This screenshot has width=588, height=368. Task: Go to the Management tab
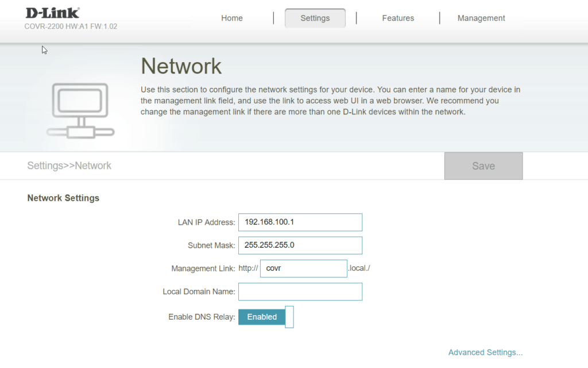[x=481, y=18]
